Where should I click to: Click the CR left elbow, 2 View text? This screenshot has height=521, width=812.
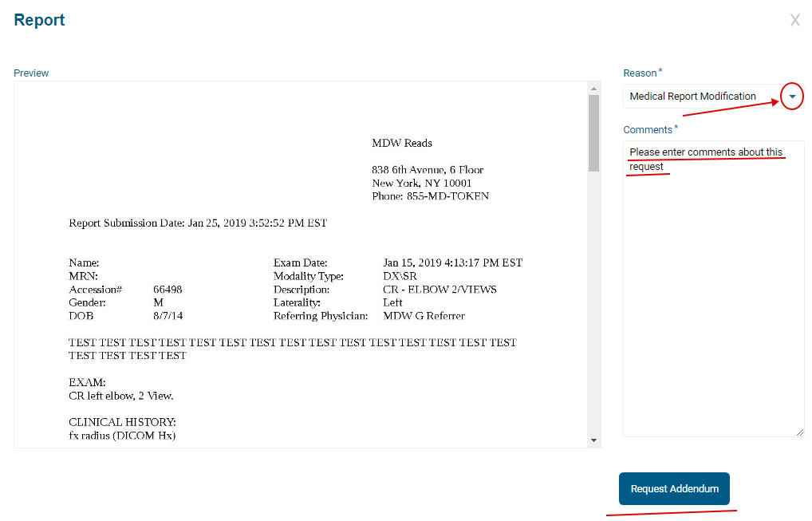coord(121,396)
